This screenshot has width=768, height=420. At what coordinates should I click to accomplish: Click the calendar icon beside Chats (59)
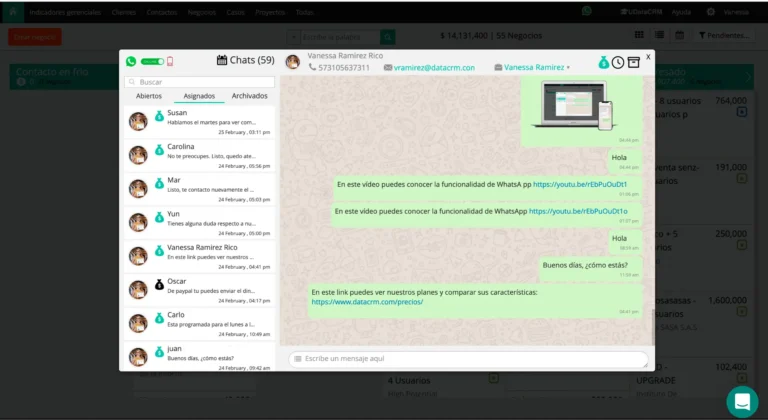click(222, 60)
